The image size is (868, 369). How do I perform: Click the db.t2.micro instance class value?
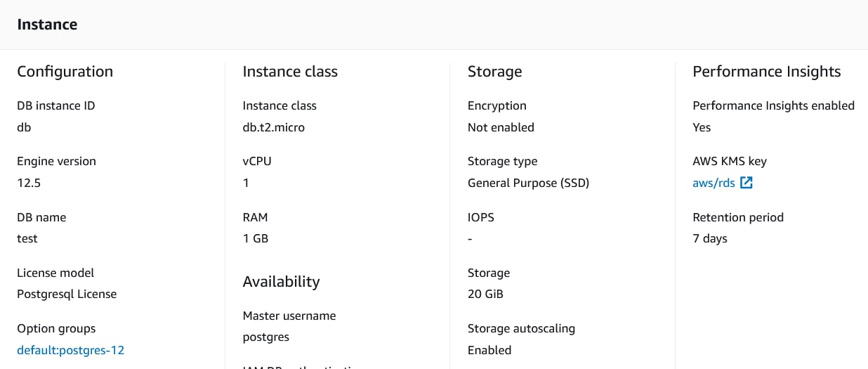tap(274, 127)
